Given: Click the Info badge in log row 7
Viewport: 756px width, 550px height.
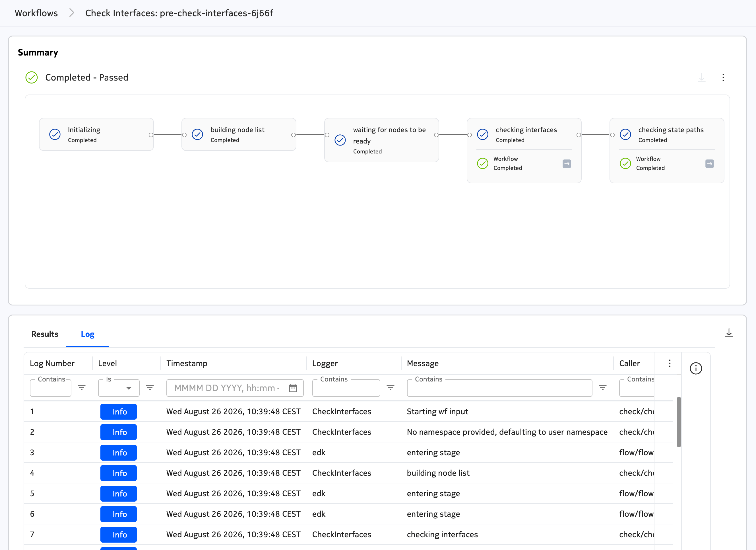Looking at the screenshot, I should pos(118,534).
